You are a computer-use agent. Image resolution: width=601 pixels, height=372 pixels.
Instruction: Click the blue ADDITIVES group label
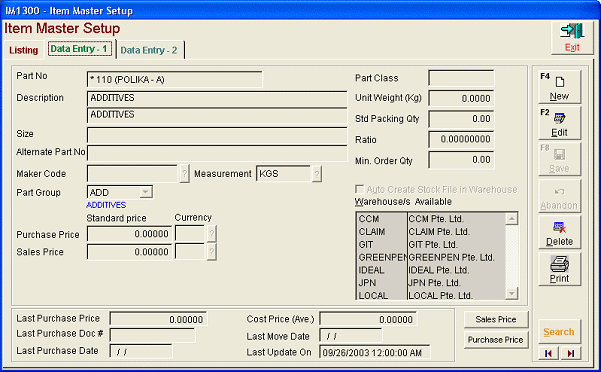click(x=106, y=205)
